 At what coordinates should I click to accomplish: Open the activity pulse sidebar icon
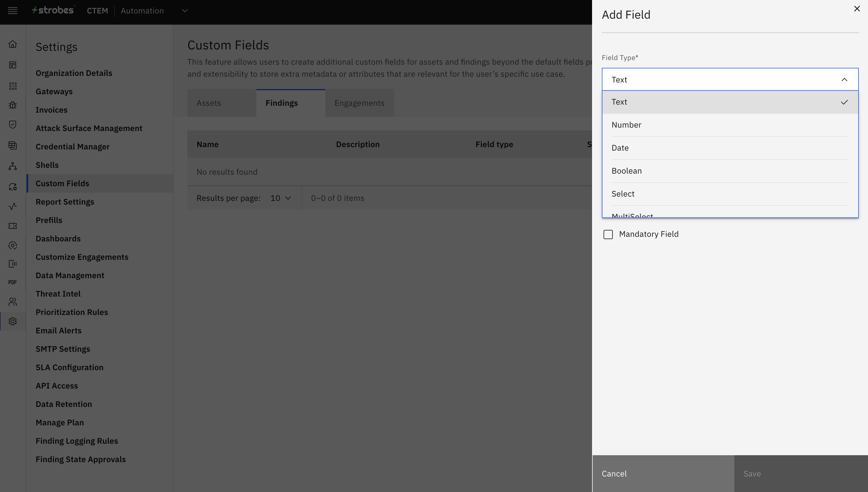(12, 206)
